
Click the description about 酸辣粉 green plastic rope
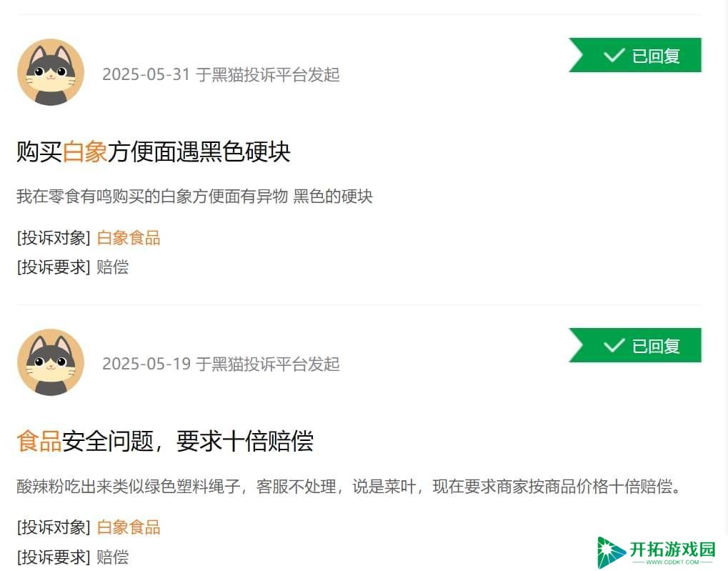pyautogui.click(x=349, y=487)
